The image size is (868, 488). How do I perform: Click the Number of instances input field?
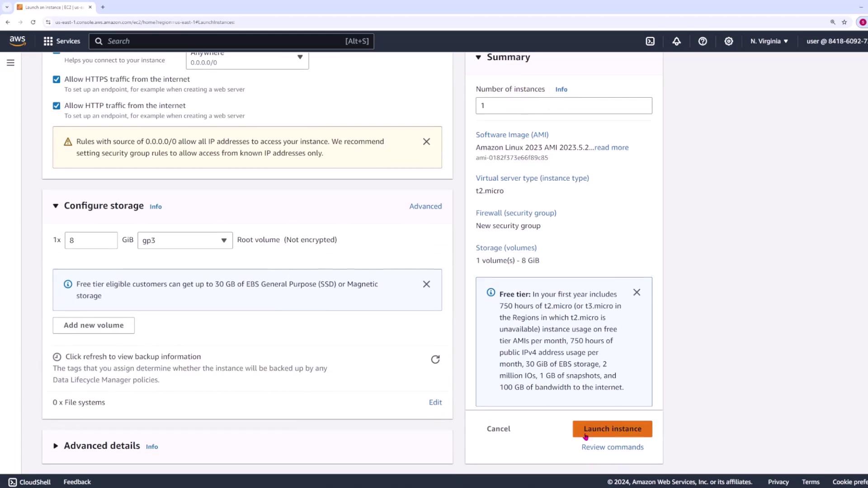tap(563, 106)
